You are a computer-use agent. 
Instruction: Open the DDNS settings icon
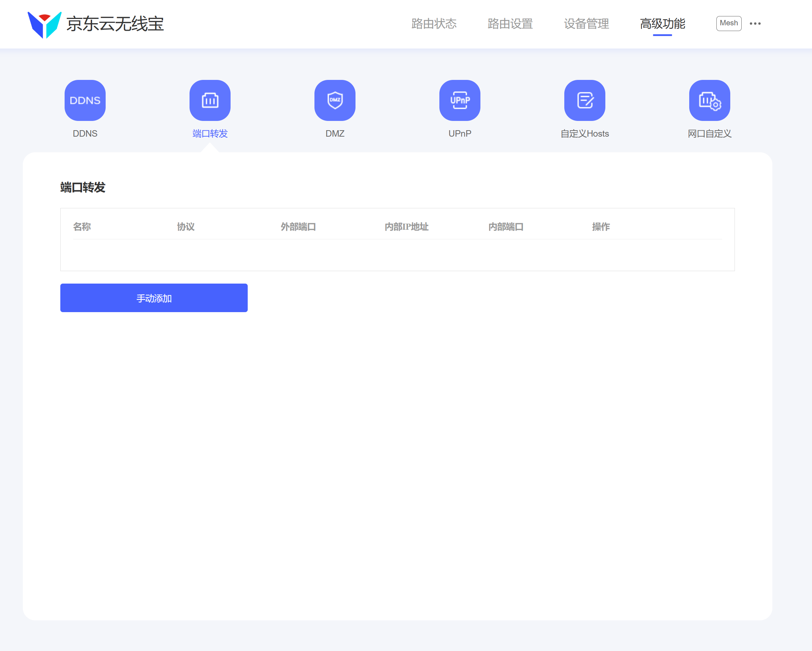[x=85, y=100]
